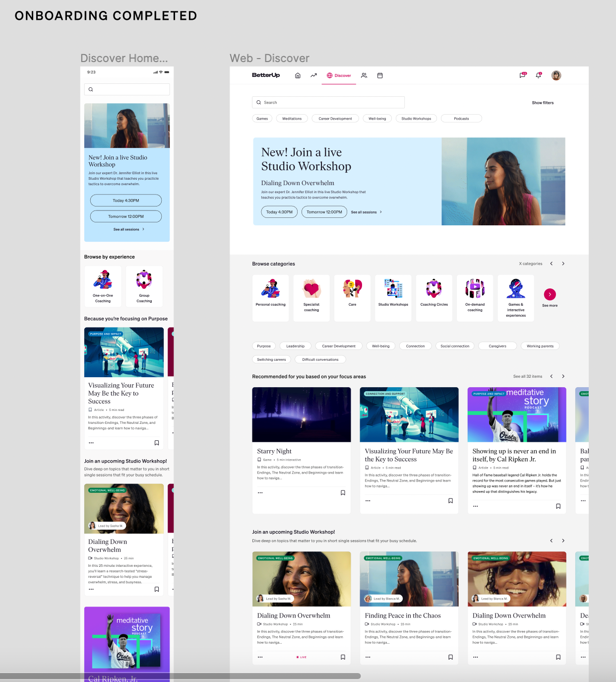
Task: Bookmark the Starry Night card
Action: point(343,493)
